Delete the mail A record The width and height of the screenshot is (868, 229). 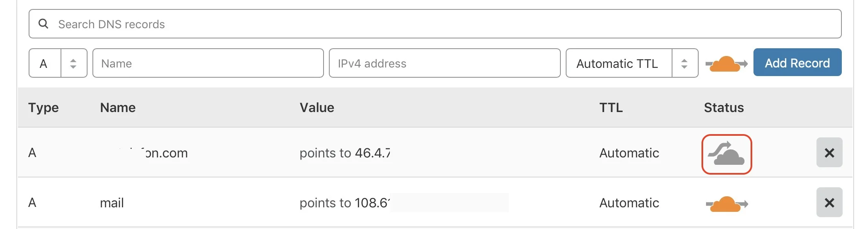829,202
